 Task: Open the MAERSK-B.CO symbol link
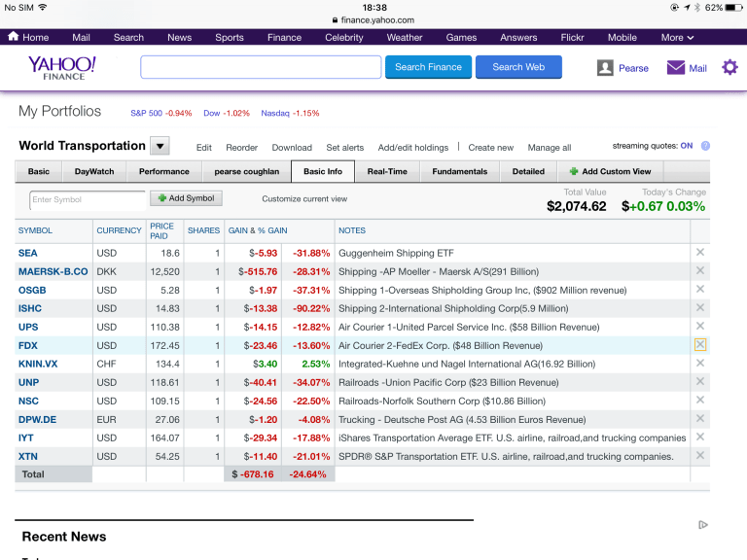[x=53, y=271]
